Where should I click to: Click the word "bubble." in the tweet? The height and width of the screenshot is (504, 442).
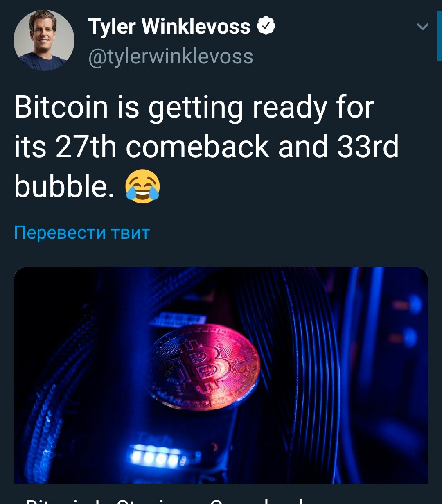click(x=64, y=186)
